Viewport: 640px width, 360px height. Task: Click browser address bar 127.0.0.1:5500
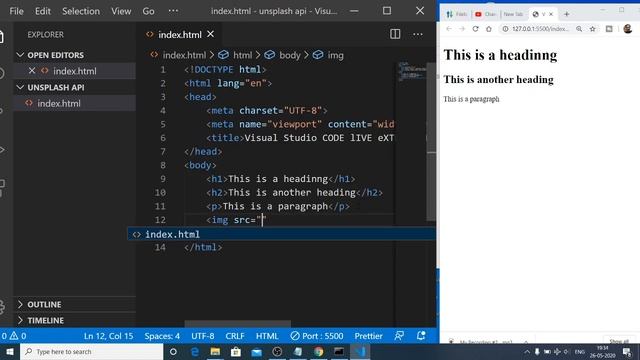pyautogui.click(x=540, y=29)
